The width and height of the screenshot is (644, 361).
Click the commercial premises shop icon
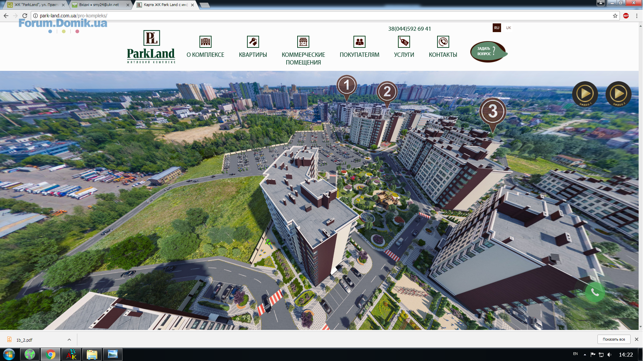pos(303,42)
